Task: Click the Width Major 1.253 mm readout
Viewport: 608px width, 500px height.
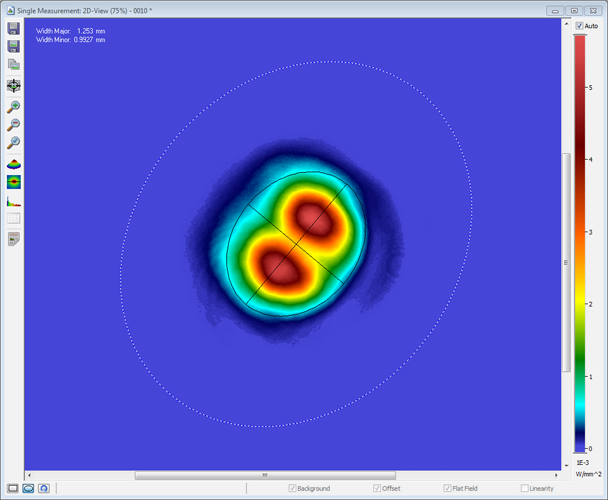Action: point(71,31)
